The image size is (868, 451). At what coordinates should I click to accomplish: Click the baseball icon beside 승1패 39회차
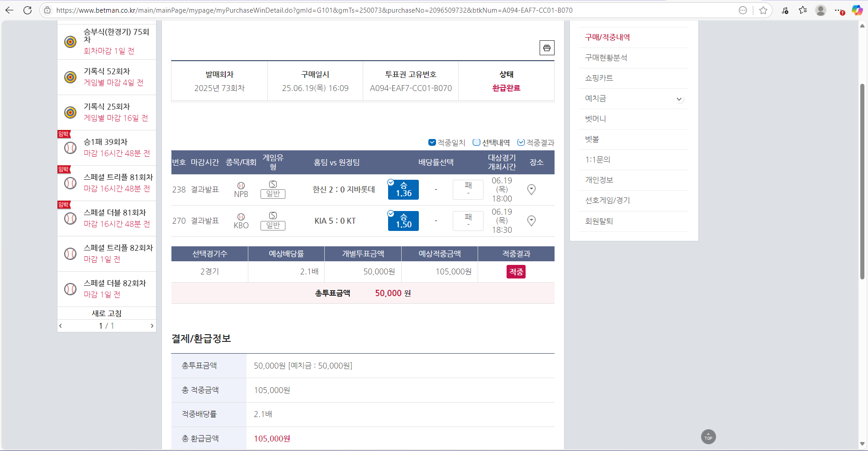(x=70, y=148)
